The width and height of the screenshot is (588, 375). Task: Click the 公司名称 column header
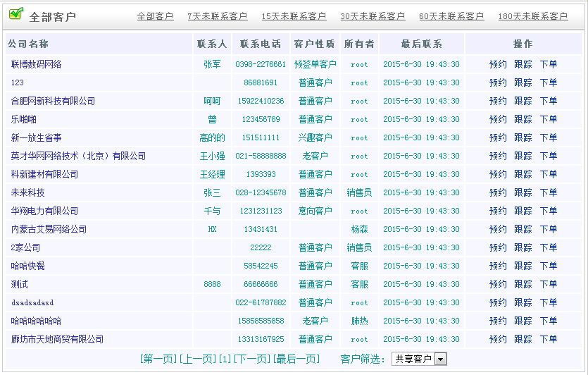point(28,44)
